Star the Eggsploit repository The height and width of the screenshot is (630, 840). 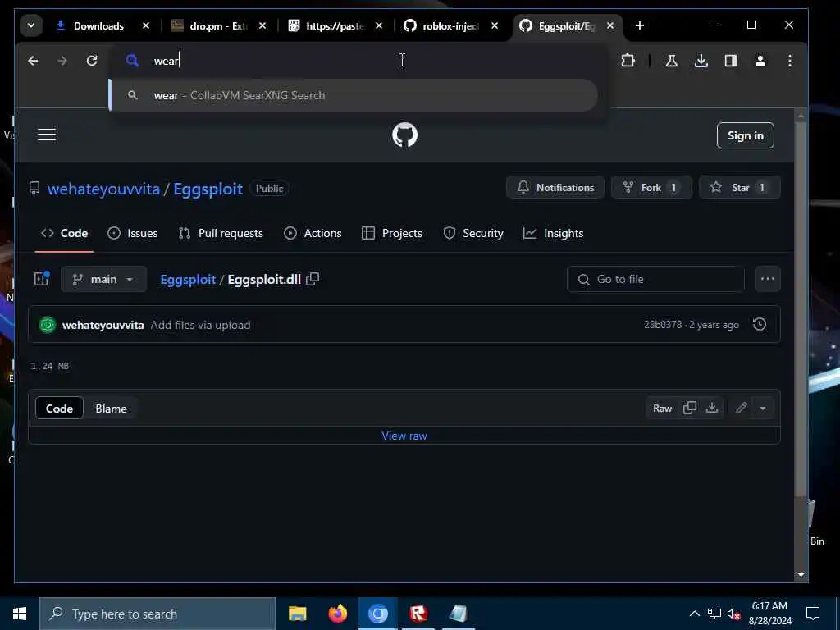tap(740, 188)
